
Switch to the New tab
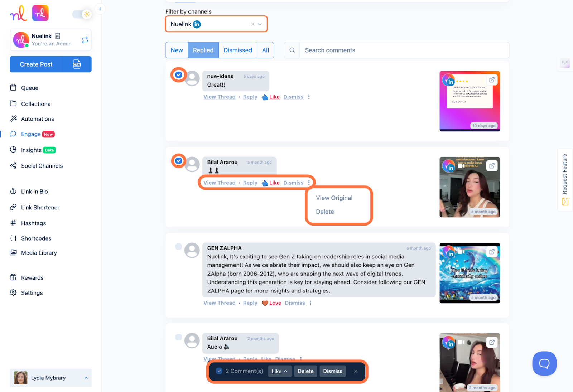coord(177,50)
